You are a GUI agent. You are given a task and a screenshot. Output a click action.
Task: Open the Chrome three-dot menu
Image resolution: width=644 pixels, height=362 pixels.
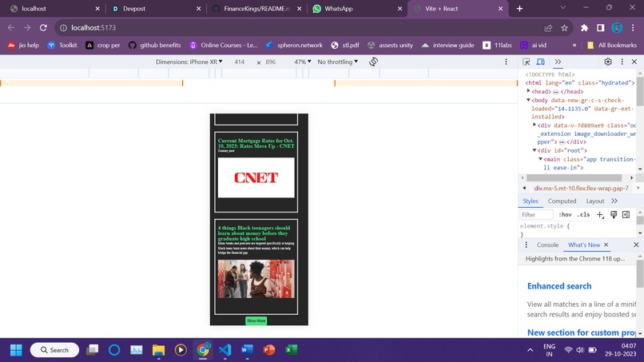(633, 27)
